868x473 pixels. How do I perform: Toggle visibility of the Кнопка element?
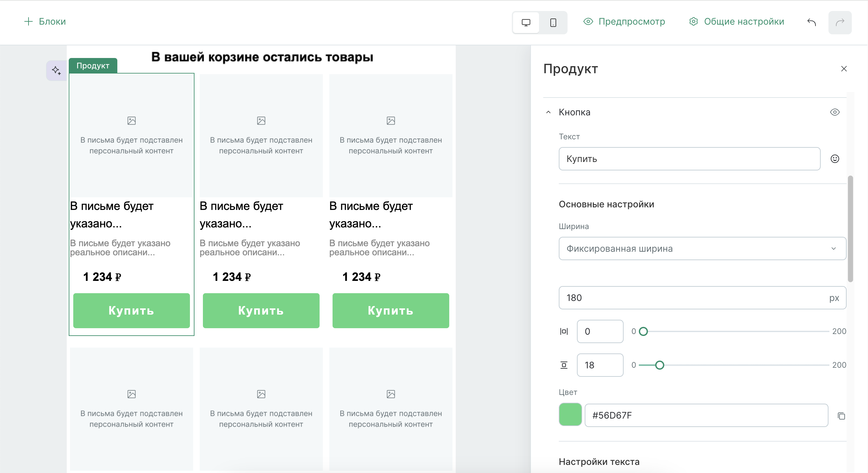835,112
